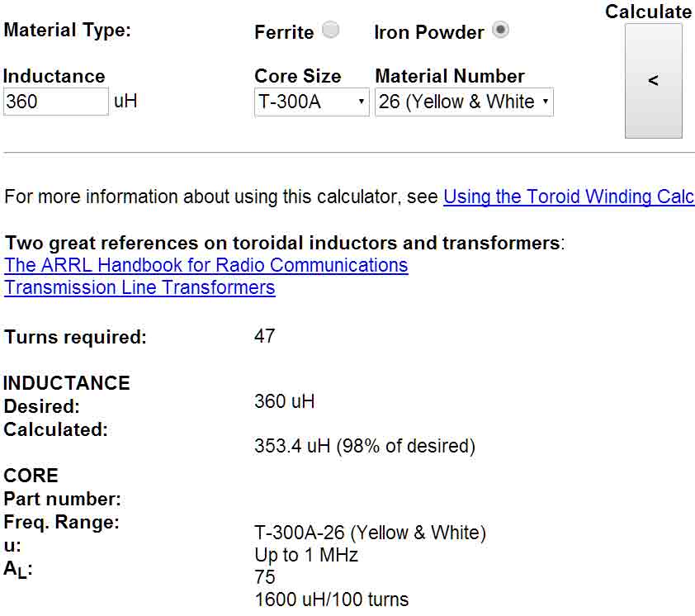Viewport: 695px width, 616px height.
Task: Open the Core Size dropdown showing T-300A
Action: coord(312,102)
